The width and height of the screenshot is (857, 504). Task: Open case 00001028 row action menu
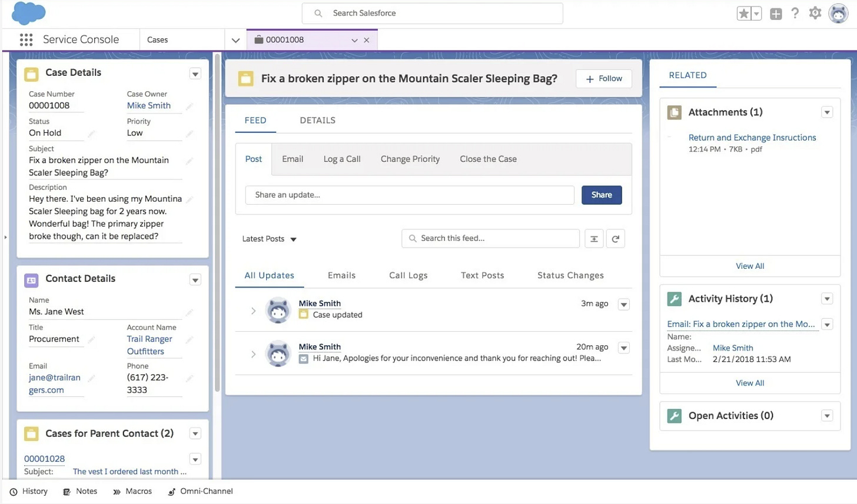point(195,459)
